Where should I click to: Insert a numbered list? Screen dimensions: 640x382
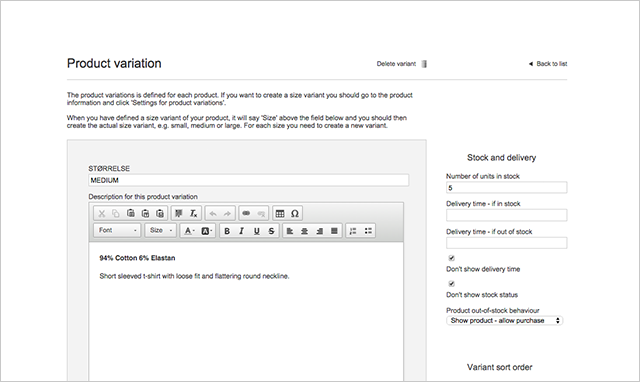click(x=353, y=231)
